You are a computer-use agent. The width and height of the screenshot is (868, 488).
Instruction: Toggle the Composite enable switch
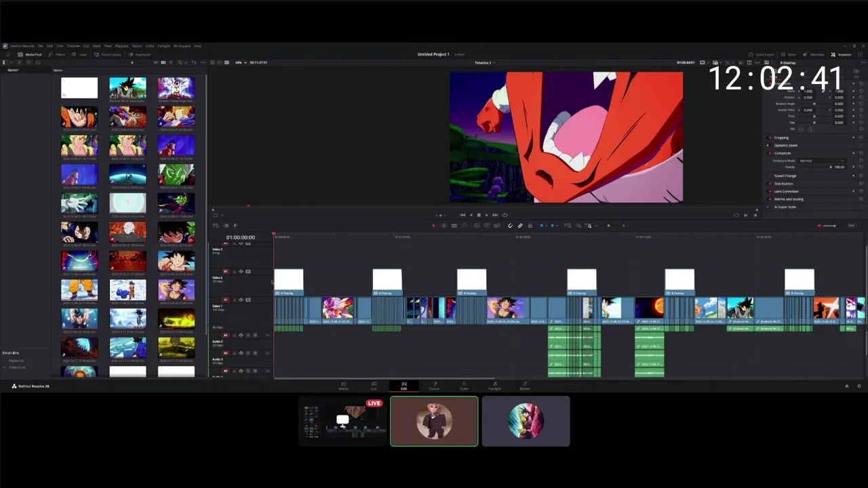770,153
